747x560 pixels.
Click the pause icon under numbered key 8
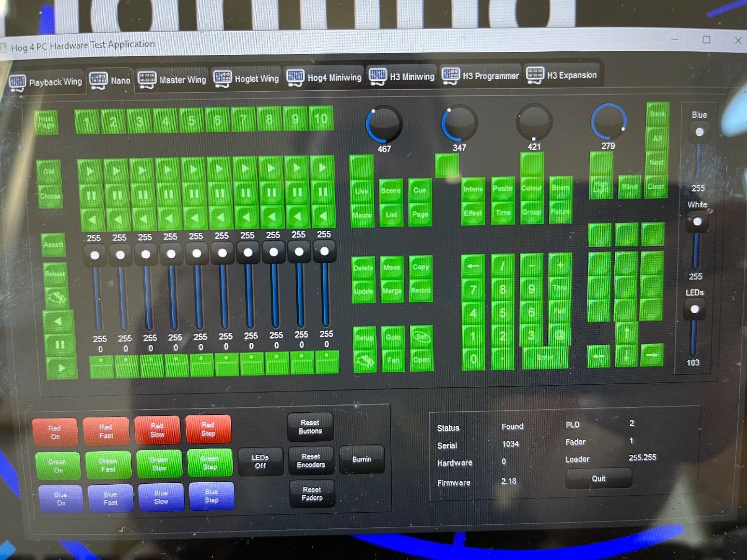[x=271, y=192]
